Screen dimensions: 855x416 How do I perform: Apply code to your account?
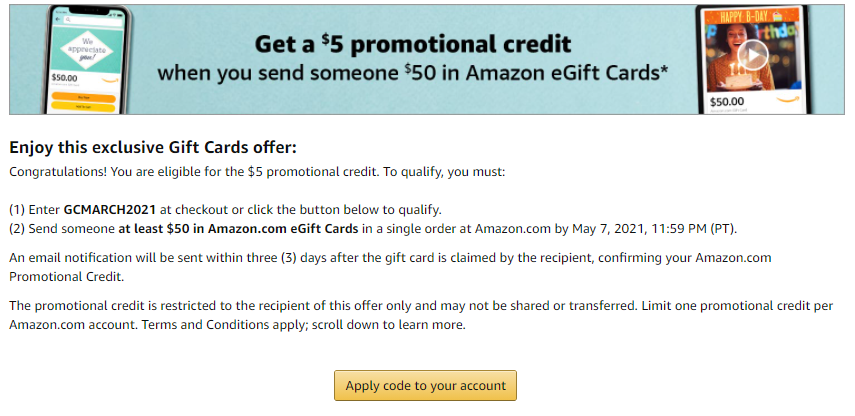click(425, 385)
